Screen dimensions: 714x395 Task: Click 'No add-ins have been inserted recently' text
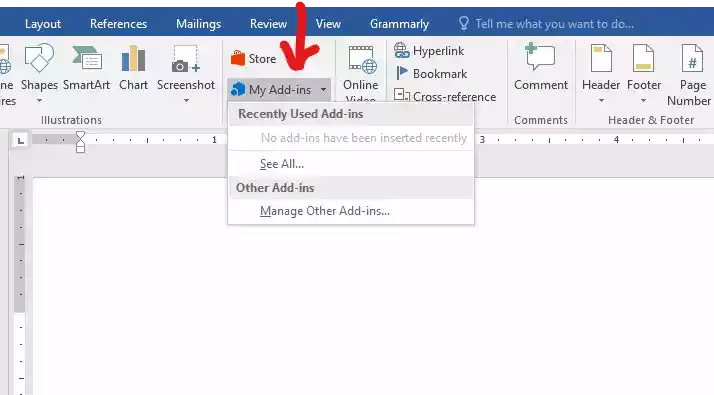click(363, 138)
